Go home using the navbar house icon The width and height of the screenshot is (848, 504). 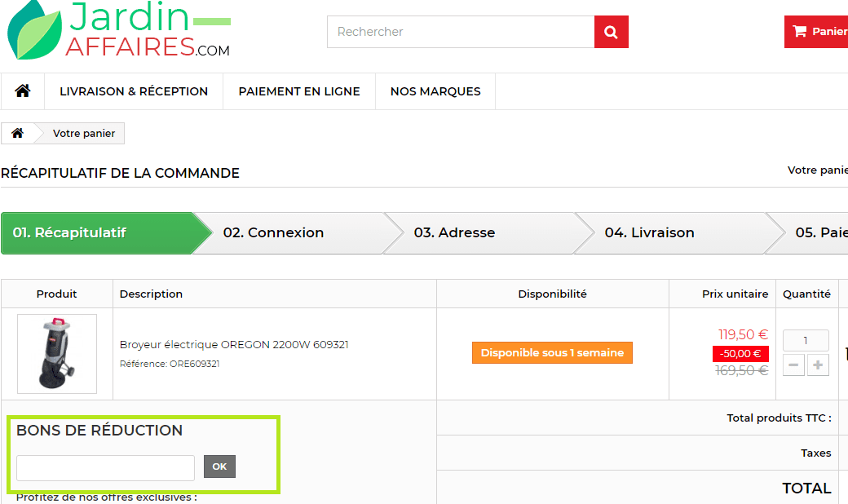click(22, 91)
